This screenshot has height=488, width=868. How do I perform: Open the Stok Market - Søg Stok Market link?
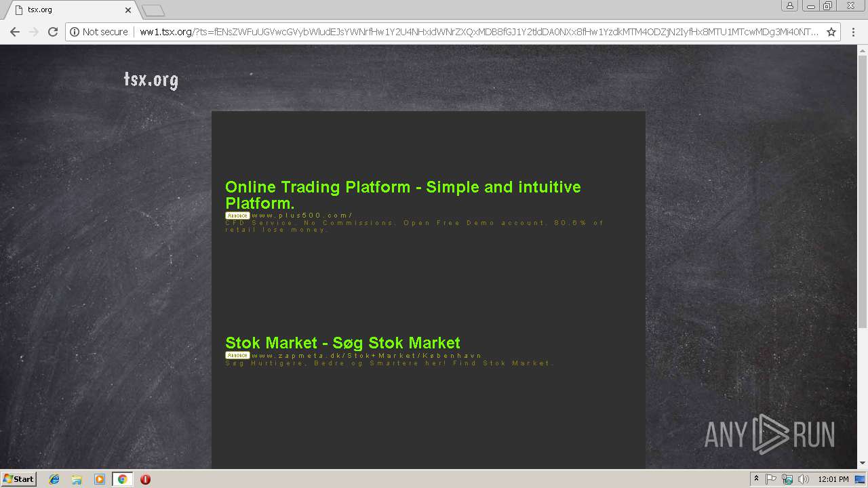[342, 343]
